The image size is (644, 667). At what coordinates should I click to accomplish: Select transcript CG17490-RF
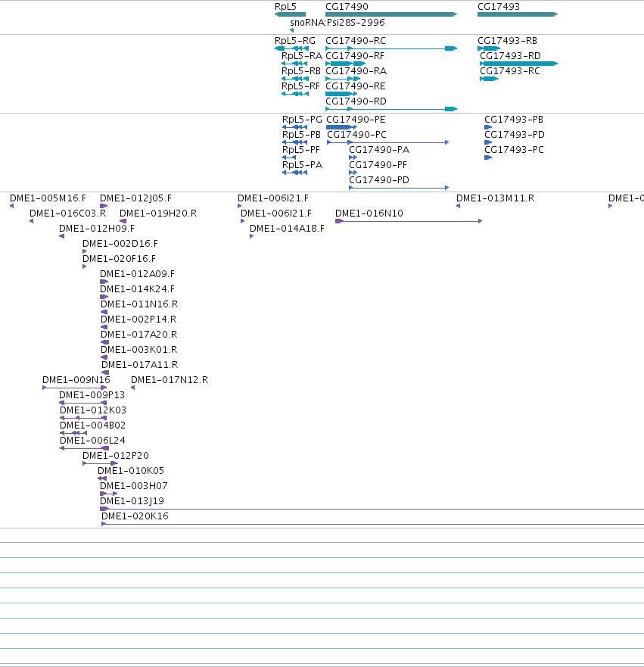pyautogui.click(x=346, y=64)
